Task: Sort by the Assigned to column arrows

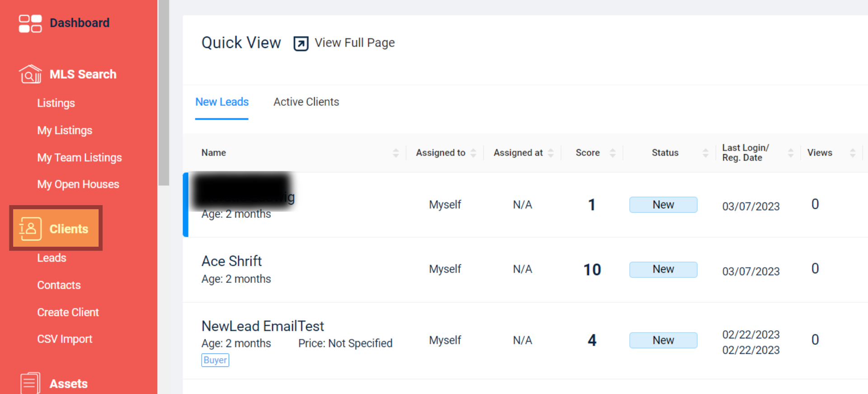Action: pyautogui.click(x=473, y=153)
